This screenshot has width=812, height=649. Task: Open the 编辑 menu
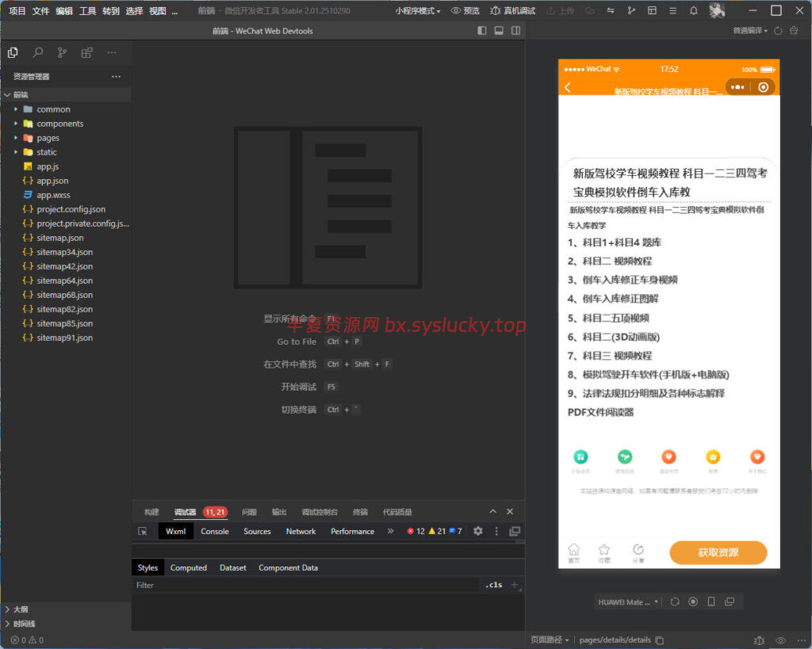pos(64,11)
